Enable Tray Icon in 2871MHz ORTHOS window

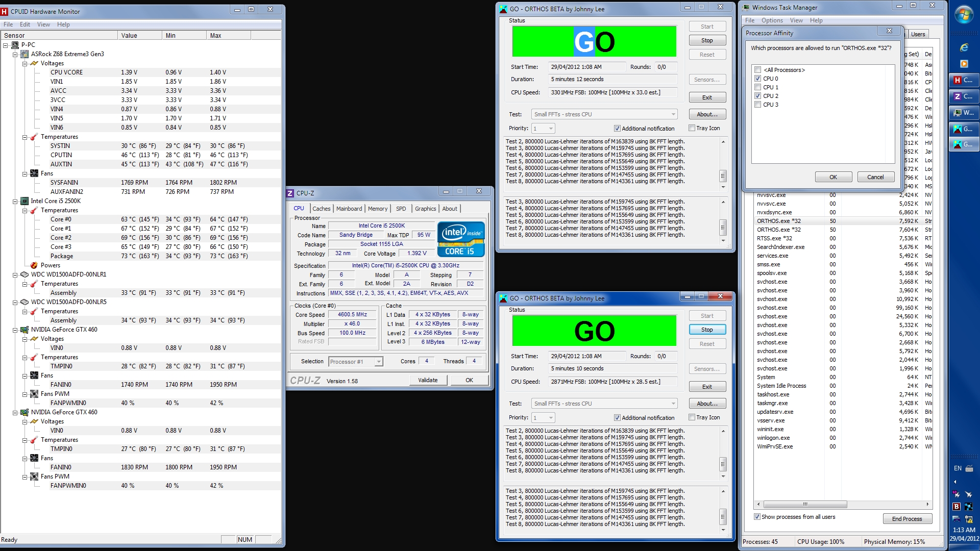[692, 417]
